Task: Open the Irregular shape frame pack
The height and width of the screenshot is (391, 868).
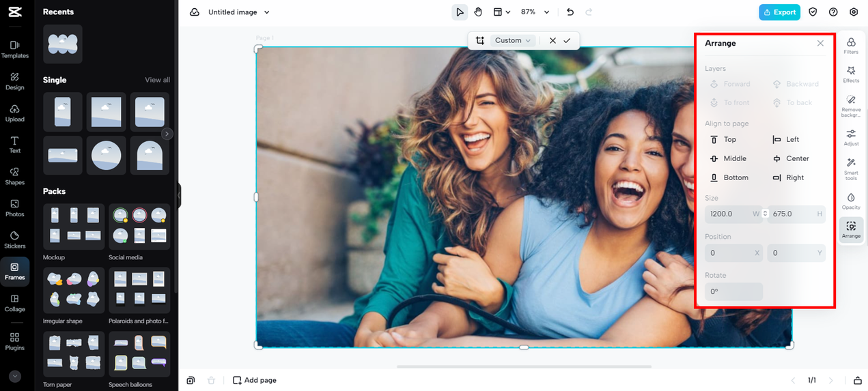Action: (x=74, y=290)
